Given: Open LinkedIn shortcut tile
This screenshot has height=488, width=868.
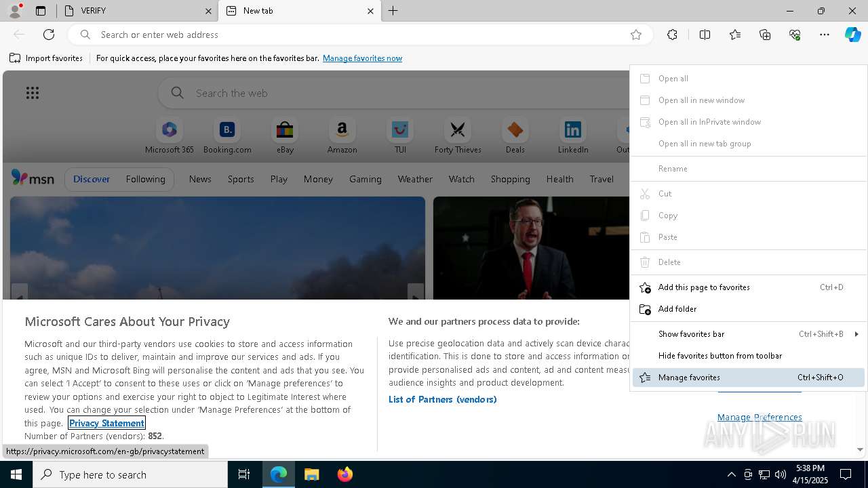Looking at the screenshot, I should pos(573,136).
